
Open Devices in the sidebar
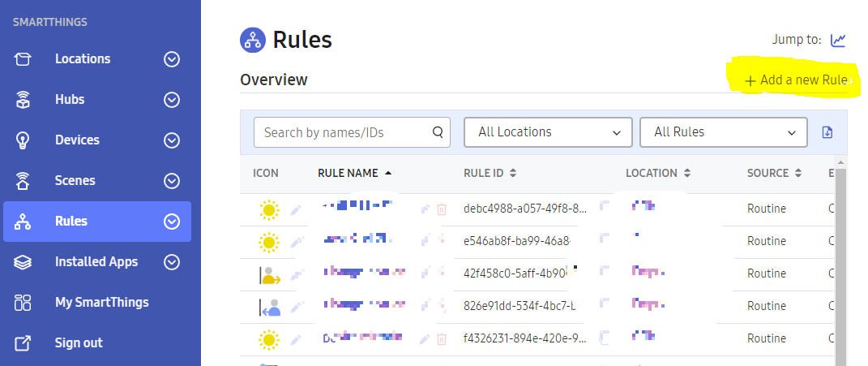click(x=77, y=140)
